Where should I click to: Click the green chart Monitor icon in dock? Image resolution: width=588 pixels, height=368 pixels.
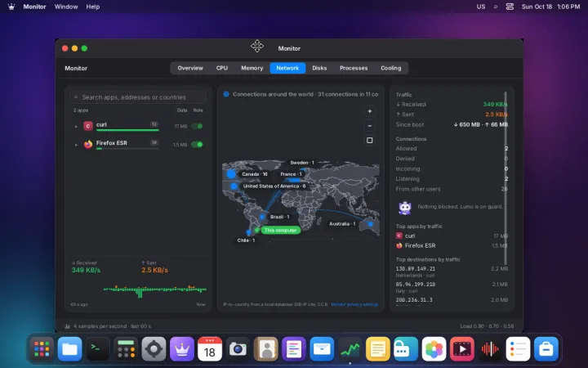tap(350, 349)
